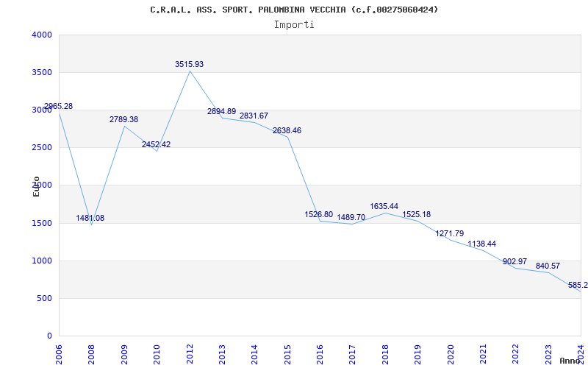Click the x-axis year label 2015
The height and width of the screenshot is (368, 588).
287,353
